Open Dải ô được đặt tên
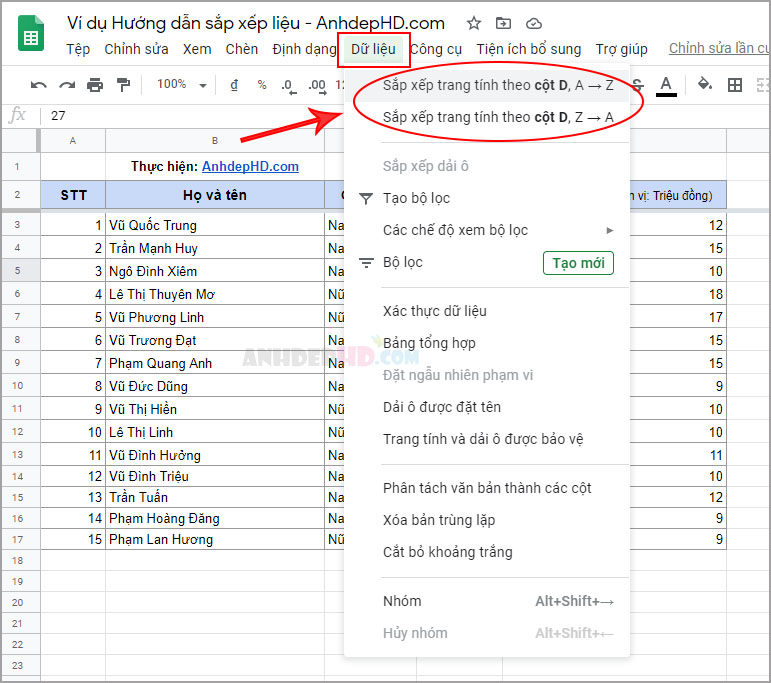This screenshot has height=683, width=771. pos(487,407)
